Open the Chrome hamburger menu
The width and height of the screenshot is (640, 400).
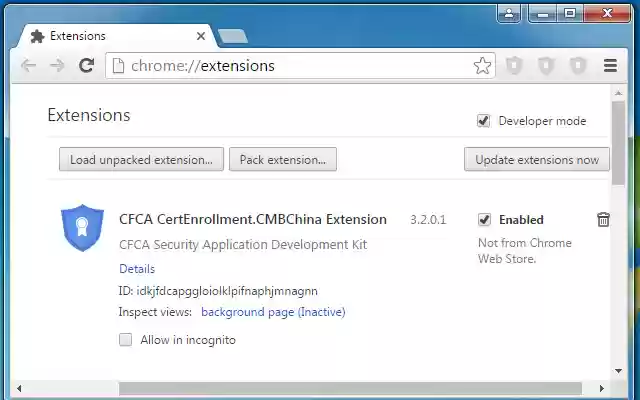(x=610, y=65)
